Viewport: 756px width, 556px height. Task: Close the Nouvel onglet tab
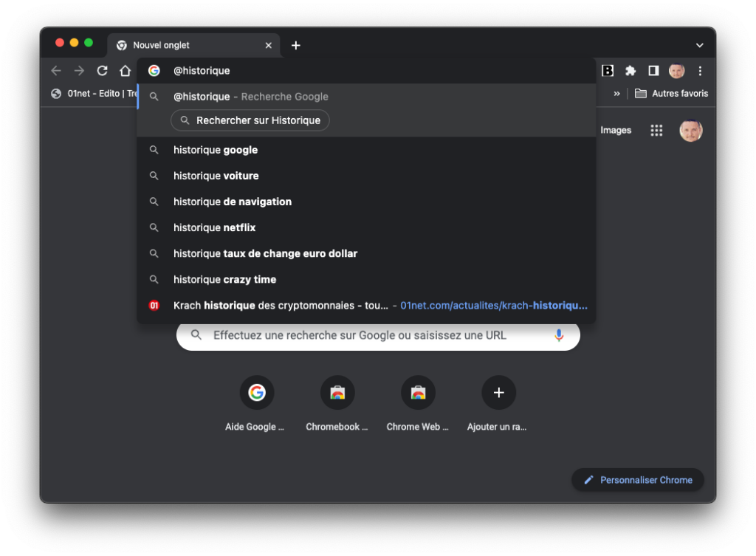[x=269, y=45]
